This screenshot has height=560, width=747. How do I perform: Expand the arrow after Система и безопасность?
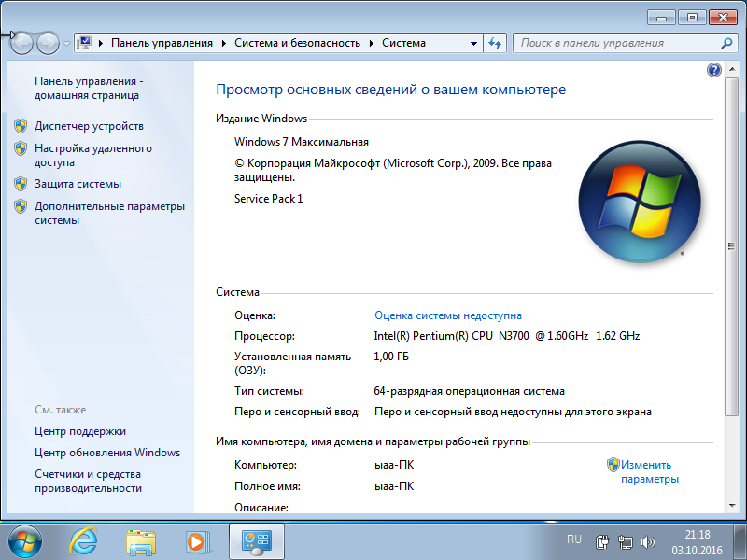click(372, 43)
